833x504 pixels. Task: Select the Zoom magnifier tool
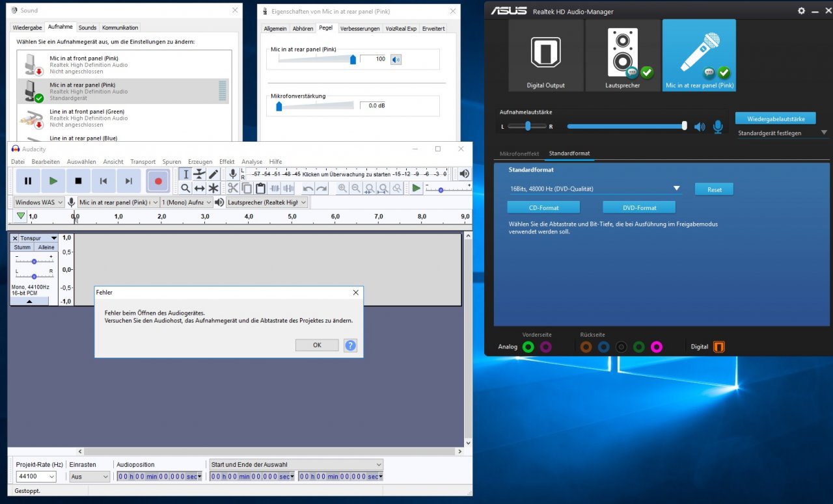185,188
